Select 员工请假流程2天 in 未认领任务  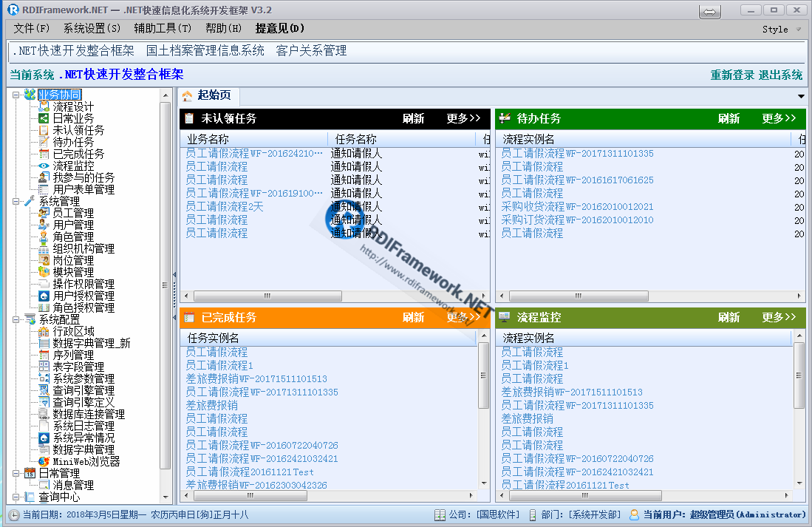coord(224,207)
